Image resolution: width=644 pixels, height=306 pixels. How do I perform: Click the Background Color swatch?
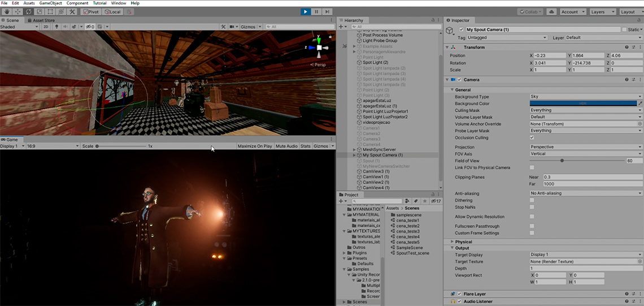(x=582, y=104)
